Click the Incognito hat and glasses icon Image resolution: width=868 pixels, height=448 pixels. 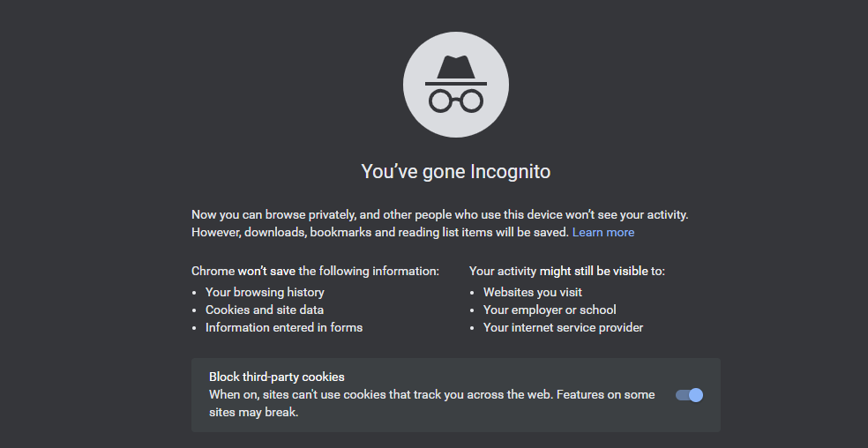(x=455, y=85)
